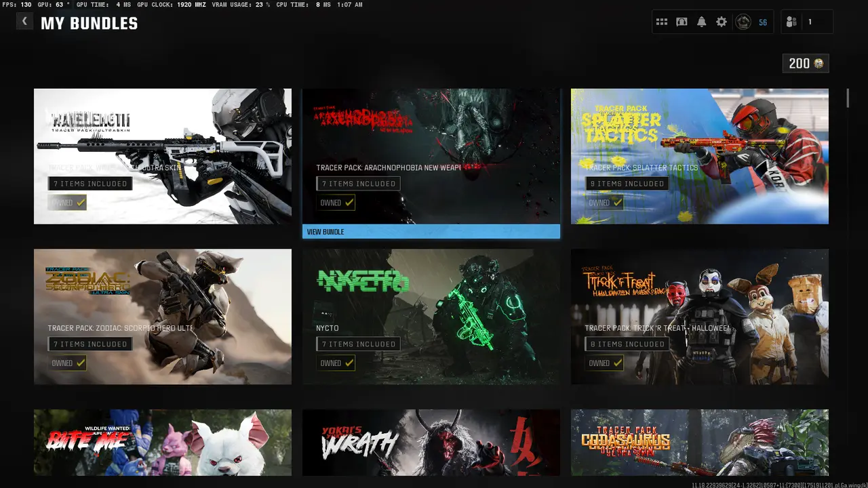Click the "My Bundles" page heading
The width and height of the screenshot is (868, 488).
point(90,24)
